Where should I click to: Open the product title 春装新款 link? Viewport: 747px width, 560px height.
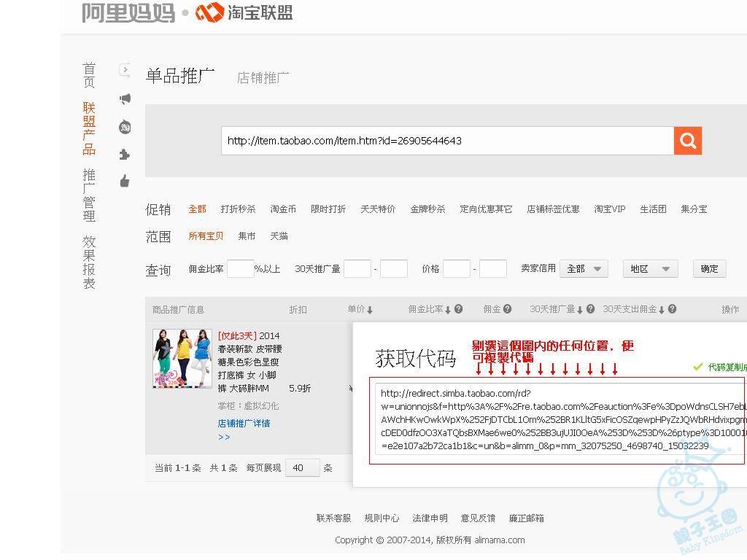pyautogui.click(x=249, y=362)
